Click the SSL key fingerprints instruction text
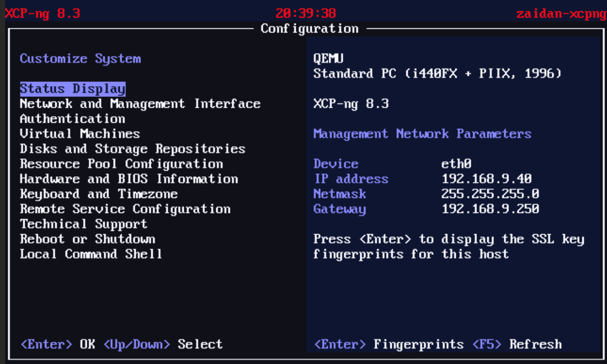607x364 pixels. [449, 247]
